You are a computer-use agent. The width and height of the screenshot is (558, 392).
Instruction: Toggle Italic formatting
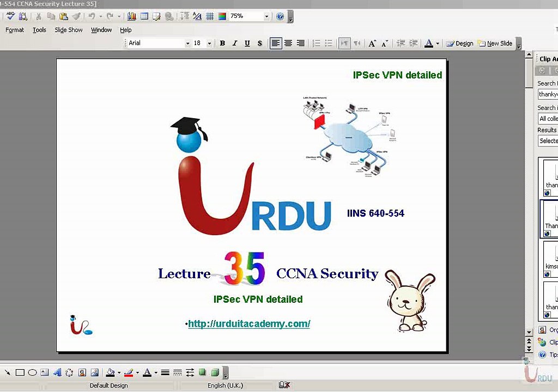235,44
